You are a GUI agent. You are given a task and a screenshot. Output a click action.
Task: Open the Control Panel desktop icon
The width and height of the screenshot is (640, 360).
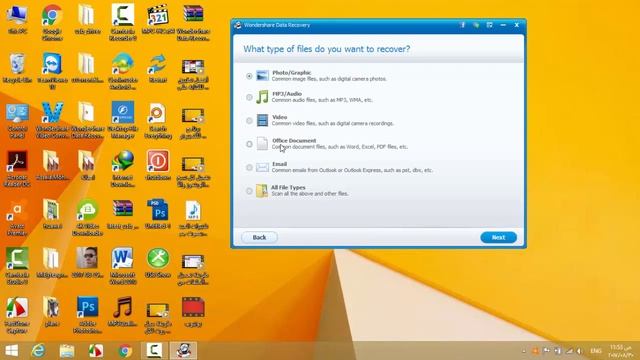pyautogui.click(x=17, y=120)
